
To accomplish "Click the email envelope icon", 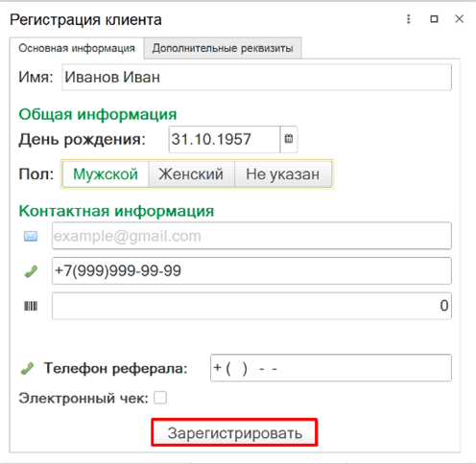I will tap(31, 236).
